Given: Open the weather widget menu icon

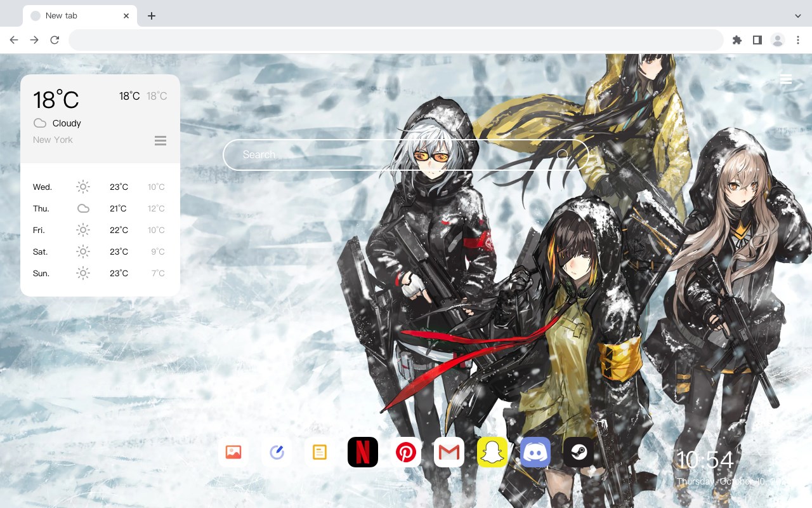Looking at the screenshot, I should [x=160, y=140].
